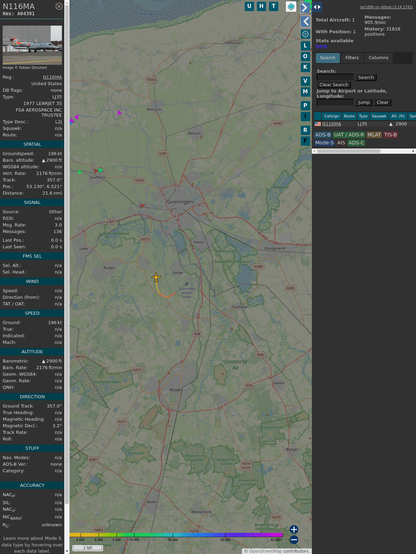Click the K map button
Screen dimensions: 416x554
[x=305, y=67]
